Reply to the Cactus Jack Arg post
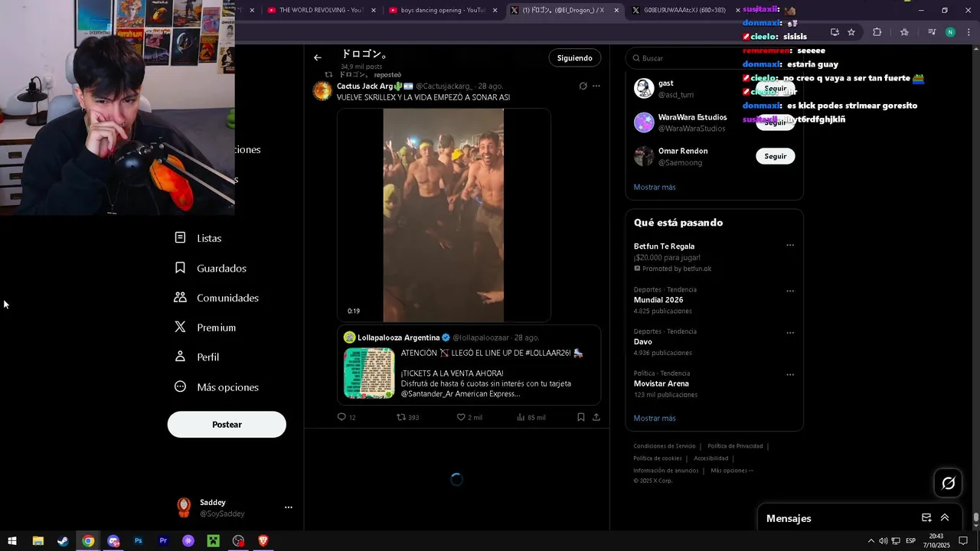Viewport: 980px width, 551px height. [346, 417]
